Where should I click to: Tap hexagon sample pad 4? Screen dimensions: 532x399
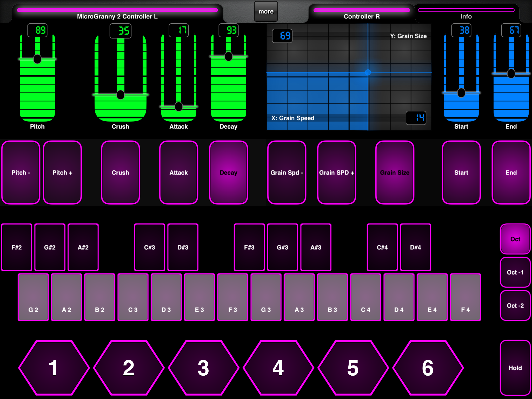278,368
